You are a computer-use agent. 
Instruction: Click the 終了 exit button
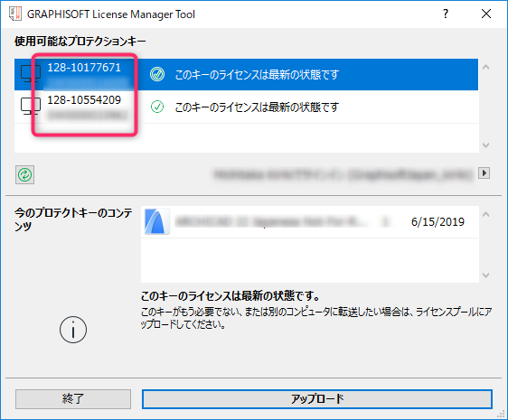[x=73, y=399]
